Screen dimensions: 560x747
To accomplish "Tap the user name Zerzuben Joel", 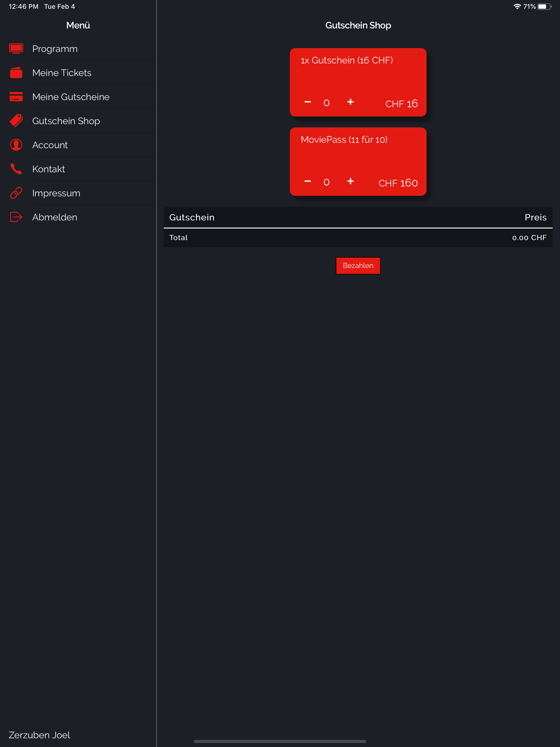I will (x=39, y=735).
